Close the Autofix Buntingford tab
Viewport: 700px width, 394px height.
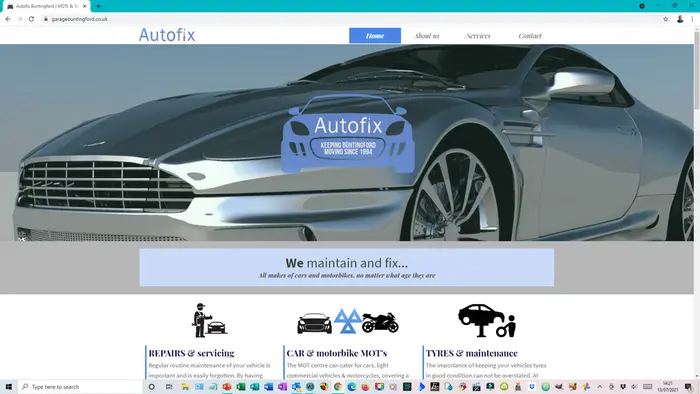84,6
